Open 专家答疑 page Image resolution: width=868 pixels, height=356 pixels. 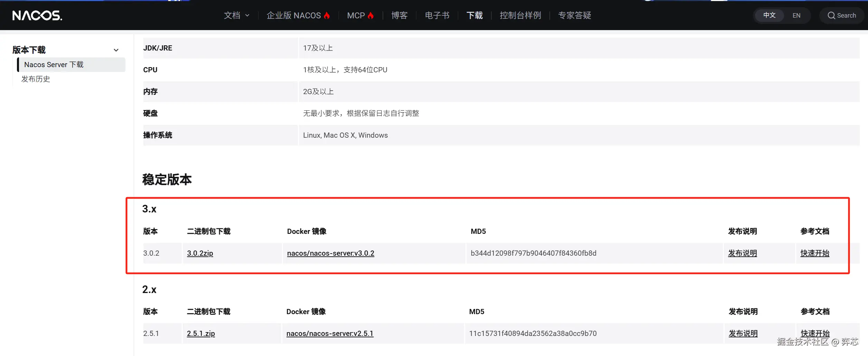[x=575, y=16]
